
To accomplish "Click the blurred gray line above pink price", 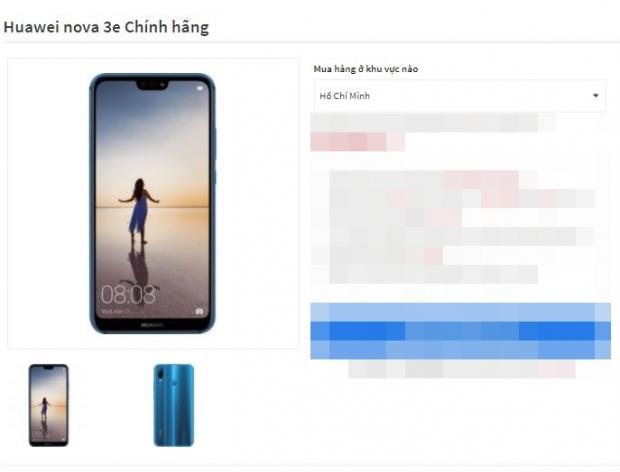I will click(x=434, y=123).
